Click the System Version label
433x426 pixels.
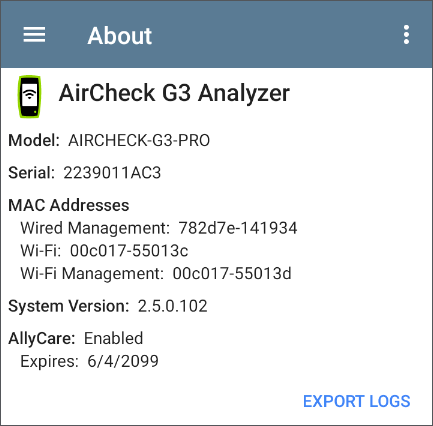pos(69,306)
